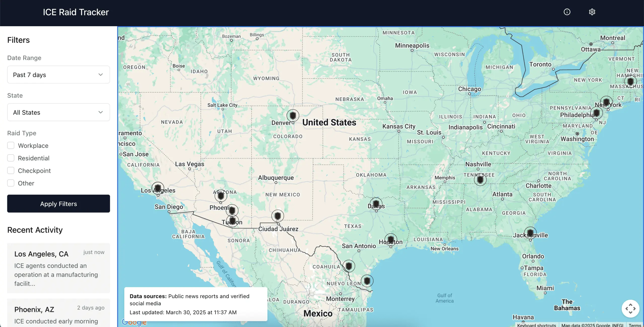644x327 pixels.
Task: Expand the 'All States' state dropdown
Action: click(x=59, y=112)
